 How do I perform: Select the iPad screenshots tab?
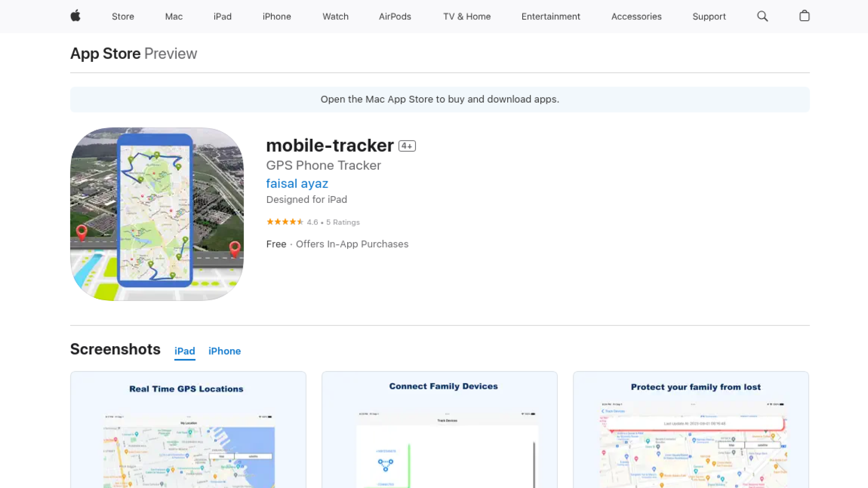[184, 351]
